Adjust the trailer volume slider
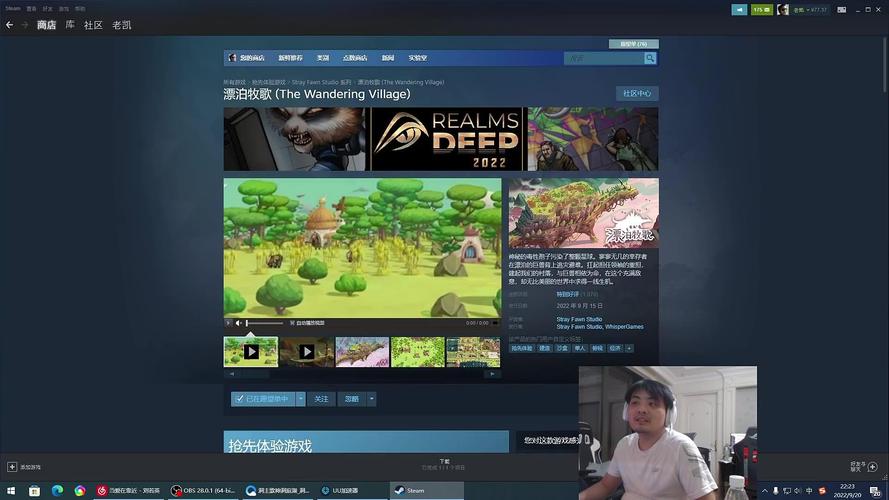Viewport: 889px width, 500px height. (x=265, y=323)
